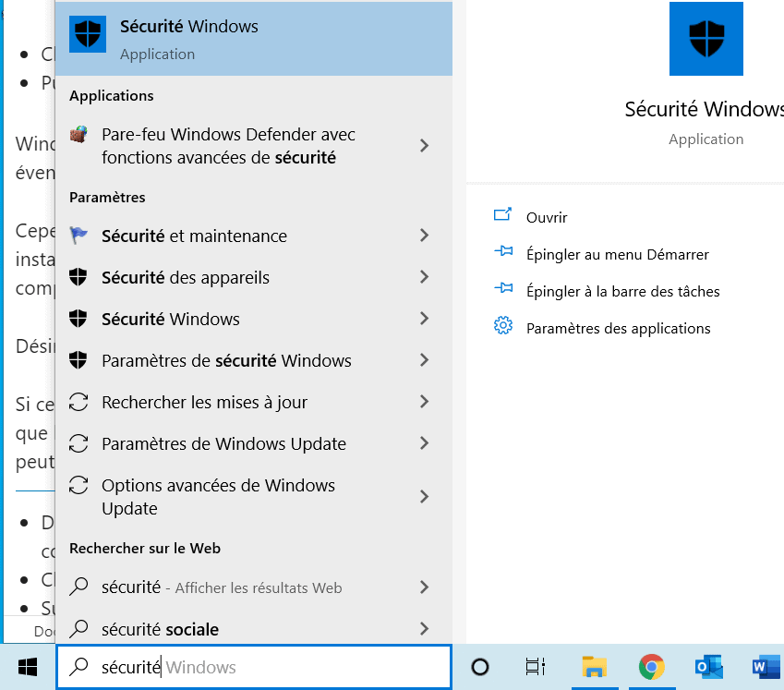The height and width of the screenshot is (690, 784).
Task: Click the sync icon beside Options avancées de Windows Update
Action: [78, 485]
